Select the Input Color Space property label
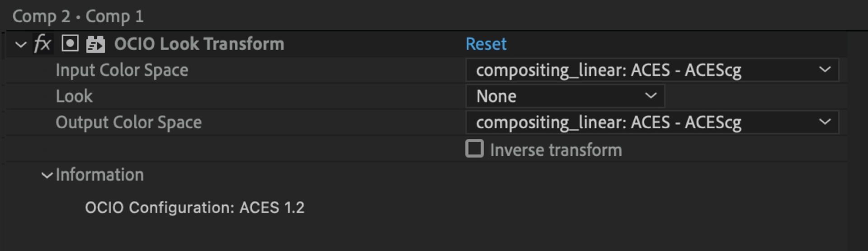The width and height of the screenshot is (868, 251). [x=122, y=70]
